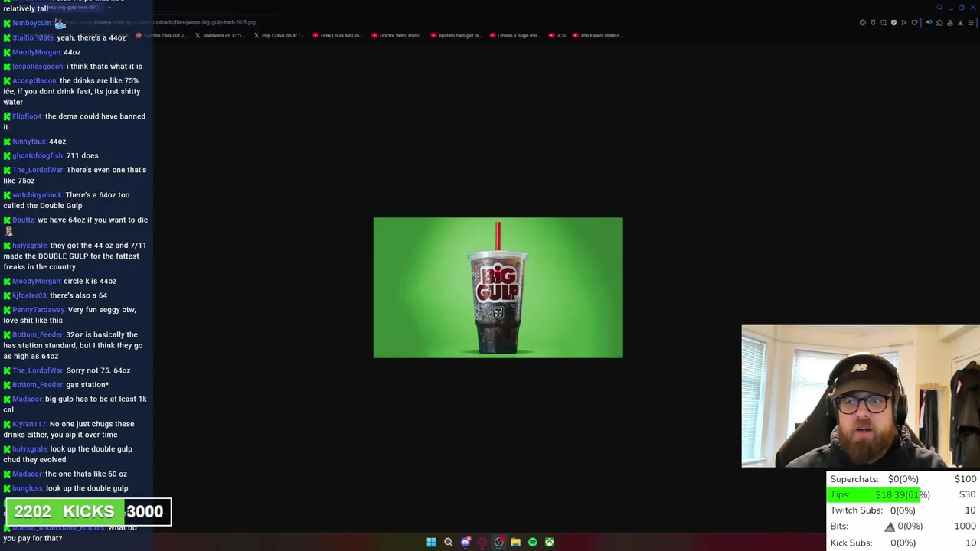Open the 'Shelbo99 on X' bookmark

pos(220,35)
